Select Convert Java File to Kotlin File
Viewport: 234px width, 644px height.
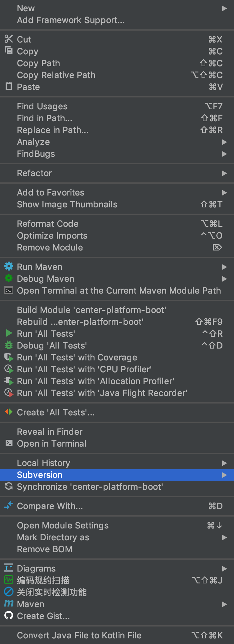tap(79, 636)
